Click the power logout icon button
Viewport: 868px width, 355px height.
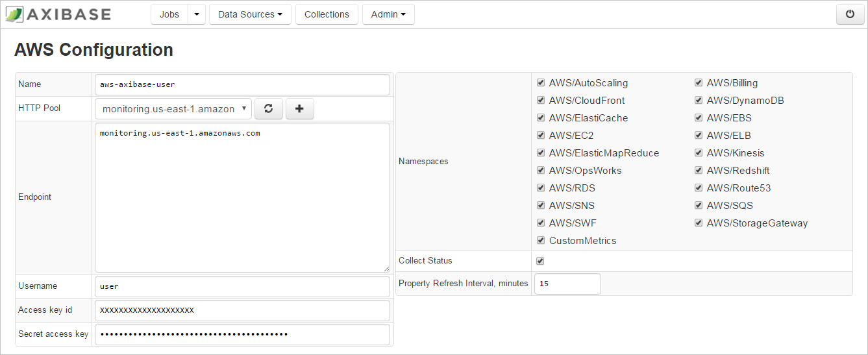(x=850, y=14)
